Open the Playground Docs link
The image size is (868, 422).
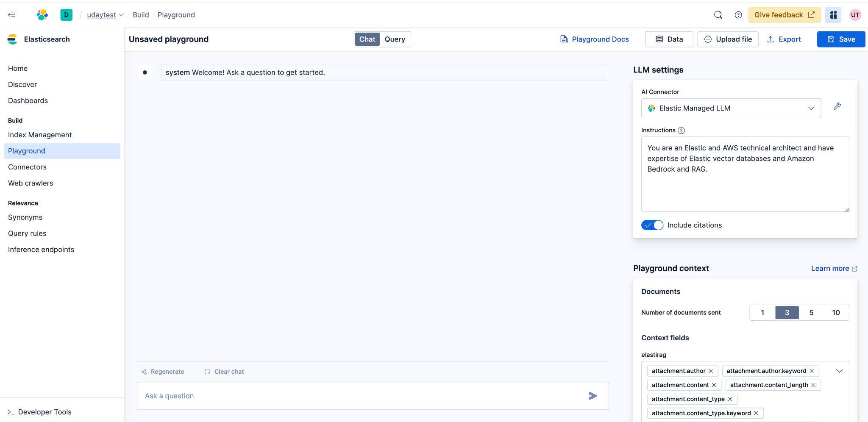[594, 39]
